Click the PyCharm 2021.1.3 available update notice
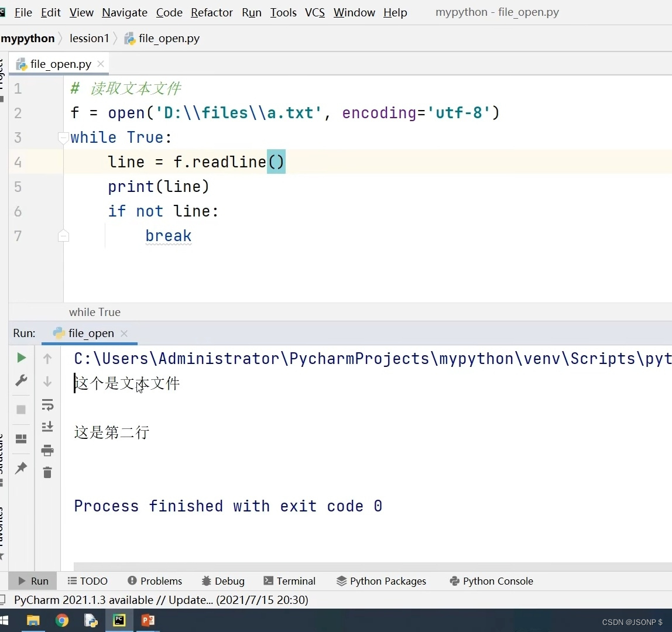The height and width of the screenshot is (632, 672). tap(161, 600)
